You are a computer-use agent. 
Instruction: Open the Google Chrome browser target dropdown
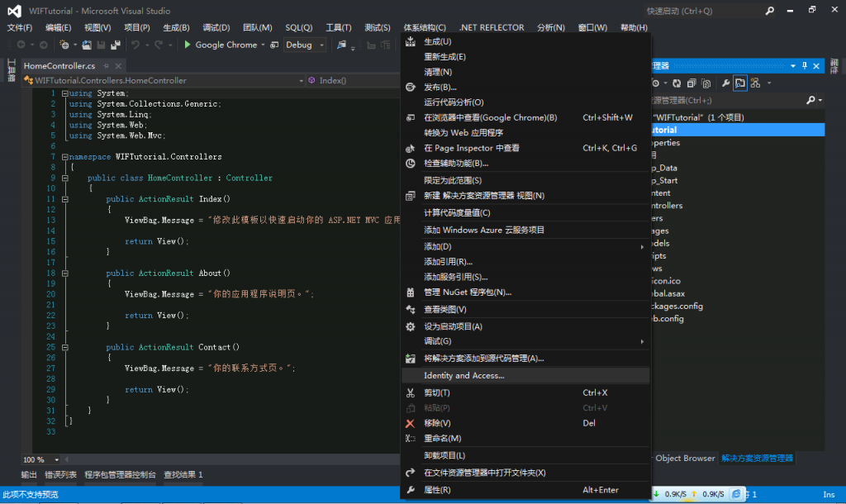(263, 45)
